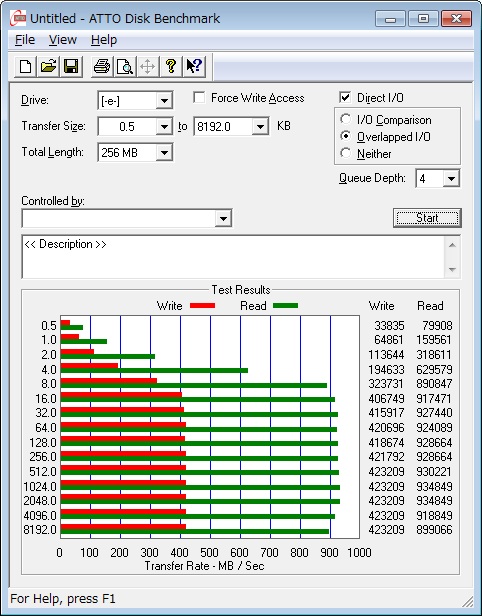
Task: Activate the context help arrow icon
Action: 194,66
